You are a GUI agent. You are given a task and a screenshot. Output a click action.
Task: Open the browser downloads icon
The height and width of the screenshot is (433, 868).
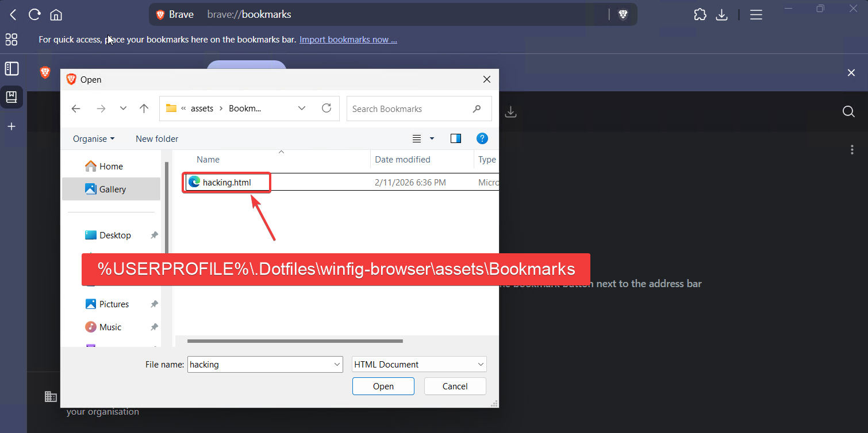[x=722, y=15]
